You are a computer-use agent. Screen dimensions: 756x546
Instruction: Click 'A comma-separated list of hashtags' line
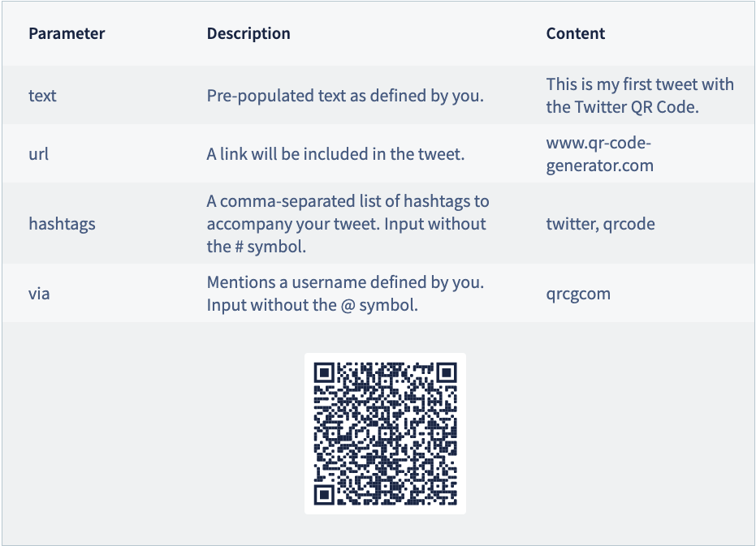coord(348,201)
